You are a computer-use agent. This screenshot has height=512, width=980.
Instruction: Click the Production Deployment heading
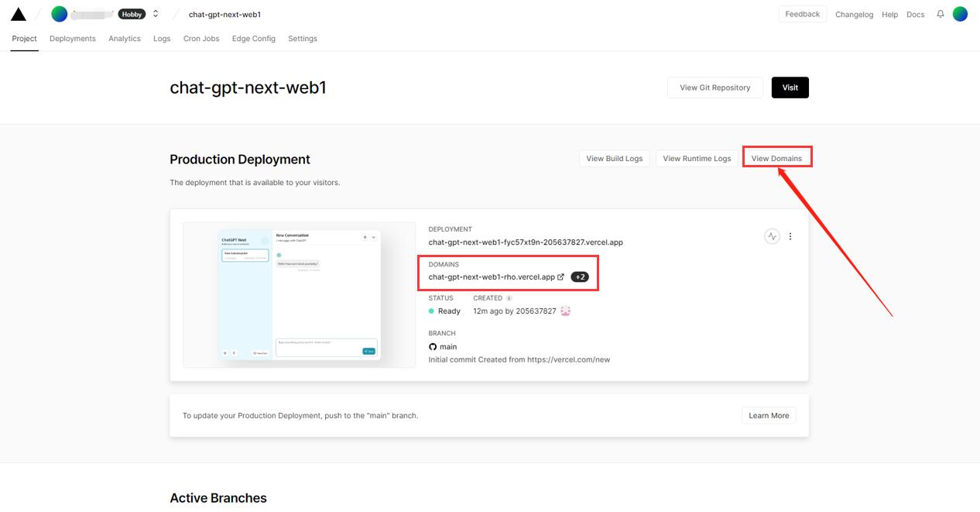(x=240, y=160)
